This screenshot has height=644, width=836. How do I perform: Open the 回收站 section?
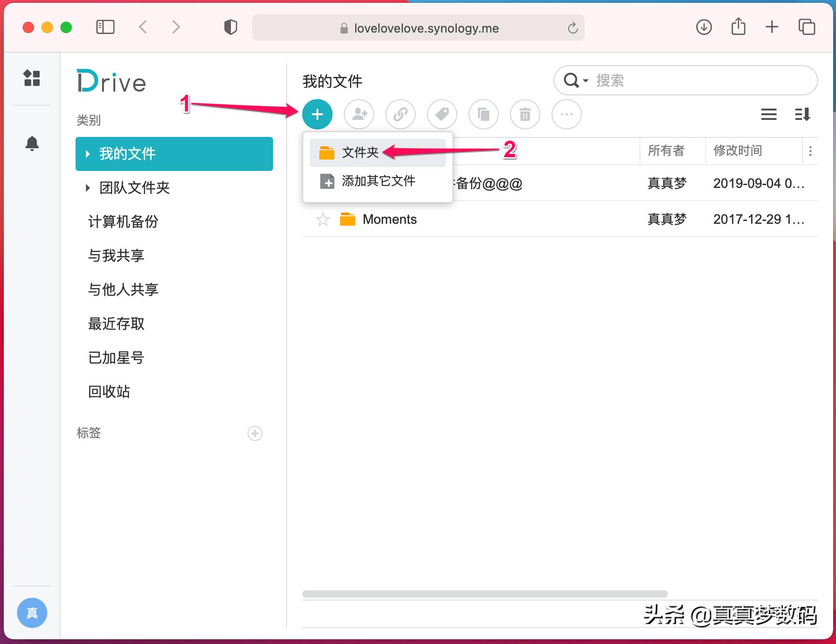pos(109,391)
